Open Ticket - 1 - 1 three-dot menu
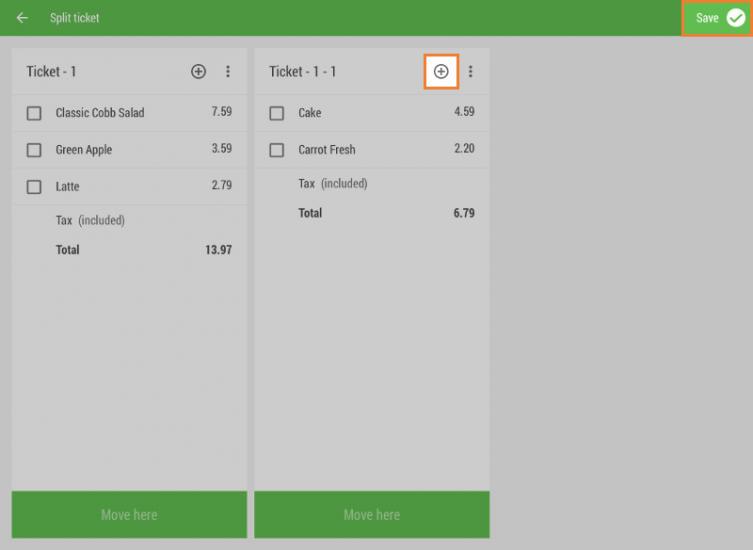The image size is (753, 550). click(470, 72)
